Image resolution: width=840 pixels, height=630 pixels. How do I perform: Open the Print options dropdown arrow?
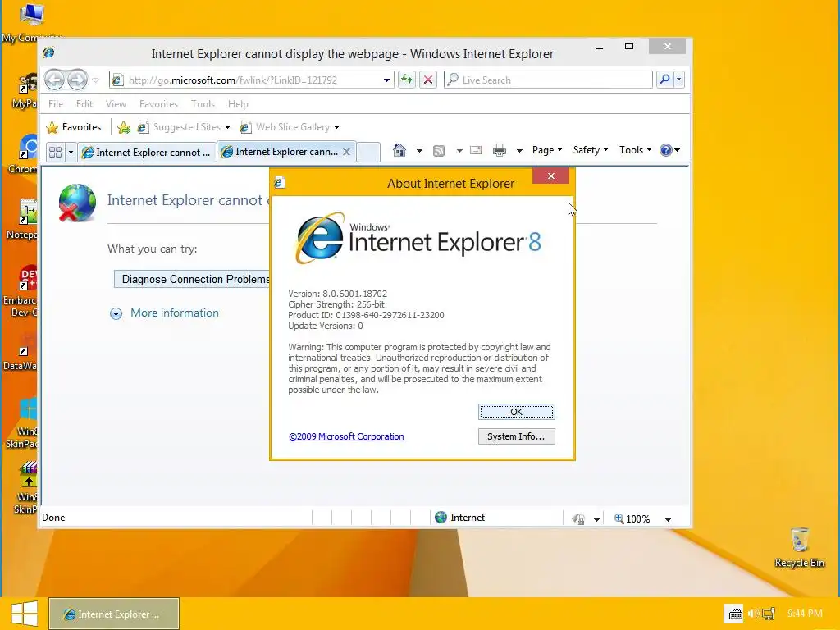click(519, 151)
